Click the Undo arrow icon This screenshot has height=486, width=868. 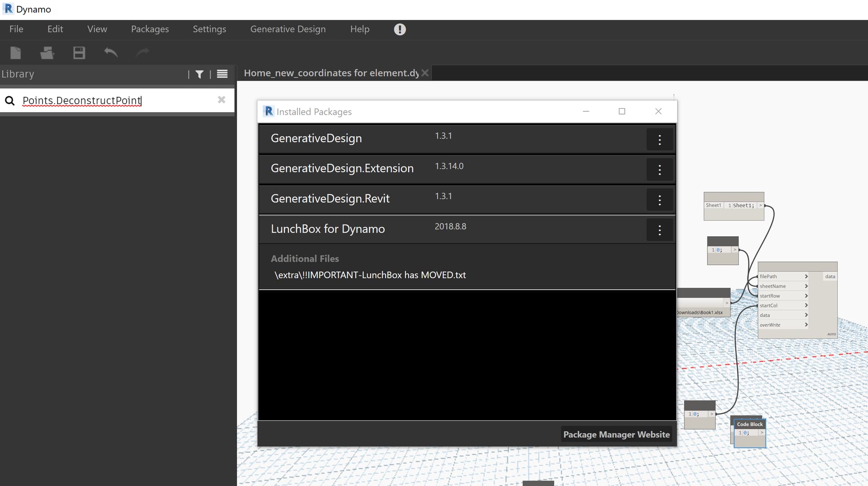point(111,52)
